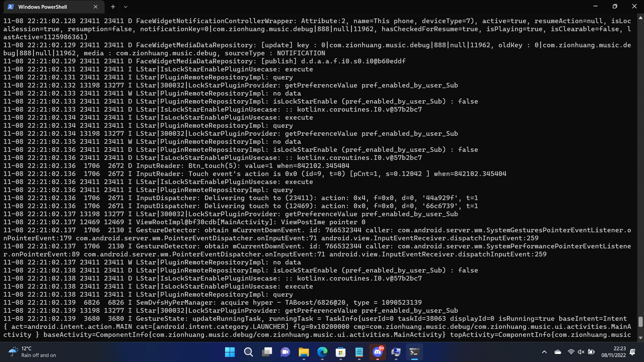This screenshot has width=644, height=362.
Task: Switch to Windows Terminal taskbar icon
Action: click(x=415, y=352)
